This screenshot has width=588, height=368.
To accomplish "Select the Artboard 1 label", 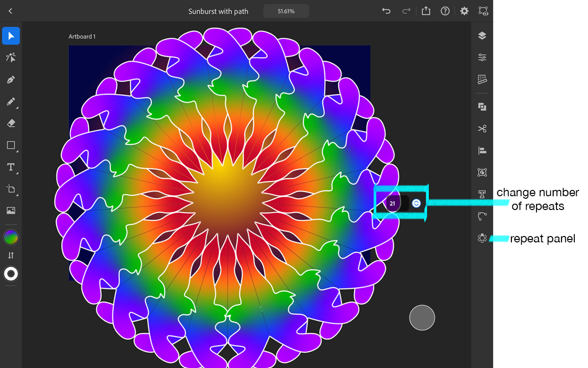I will [x=82, y=36].
